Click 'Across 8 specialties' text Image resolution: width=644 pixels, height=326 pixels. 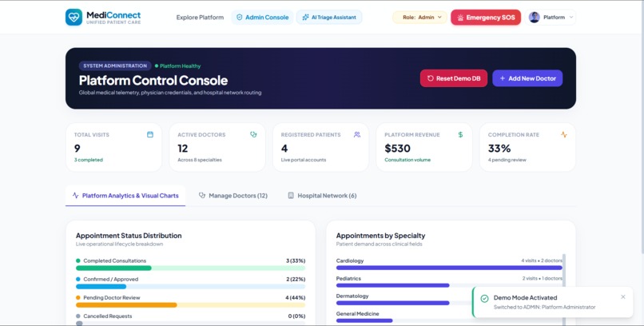[200, 160]
